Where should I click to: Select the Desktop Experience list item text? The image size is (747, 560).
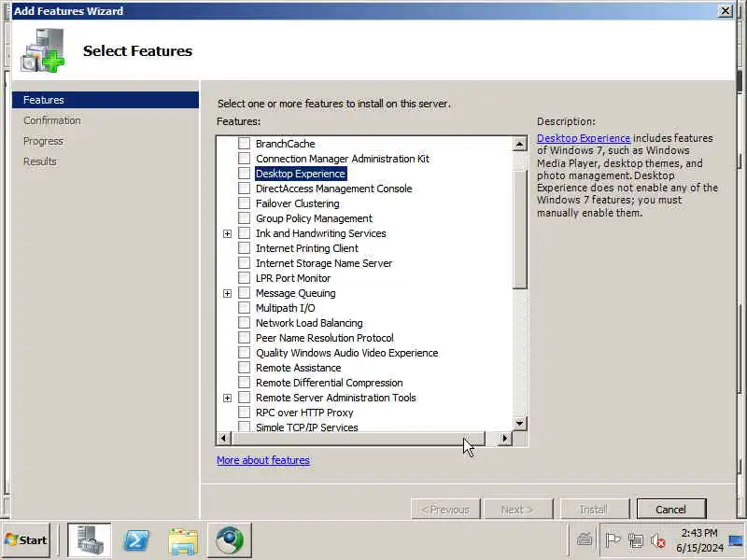click(x=301, y=174)
